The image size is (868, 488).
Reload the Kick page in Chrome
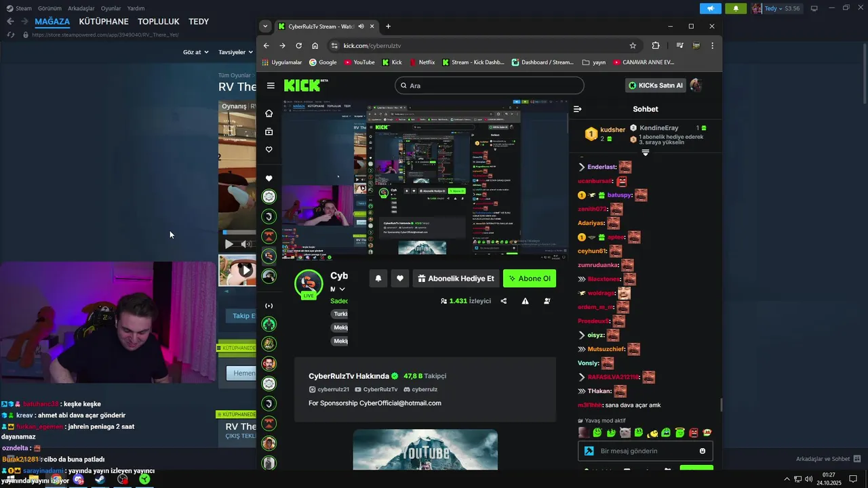pyautogui.click(x=298, y=45)
